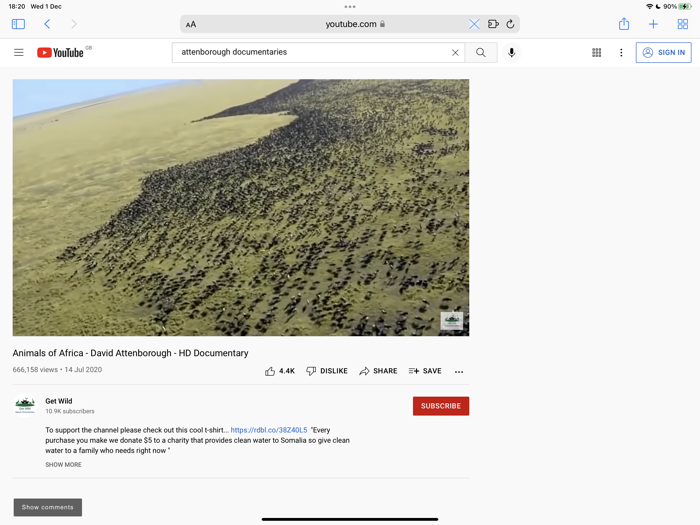Image resolution: width=700 pixels, height=525 pixels.
Task: Click 10.9K subscribers text
Action: point(70,411)
